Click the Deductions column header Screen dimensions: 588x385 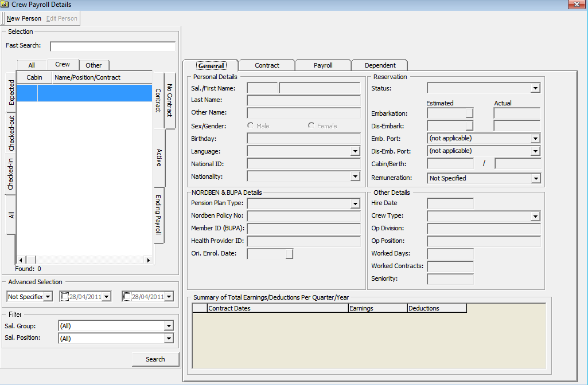point(437,308)
